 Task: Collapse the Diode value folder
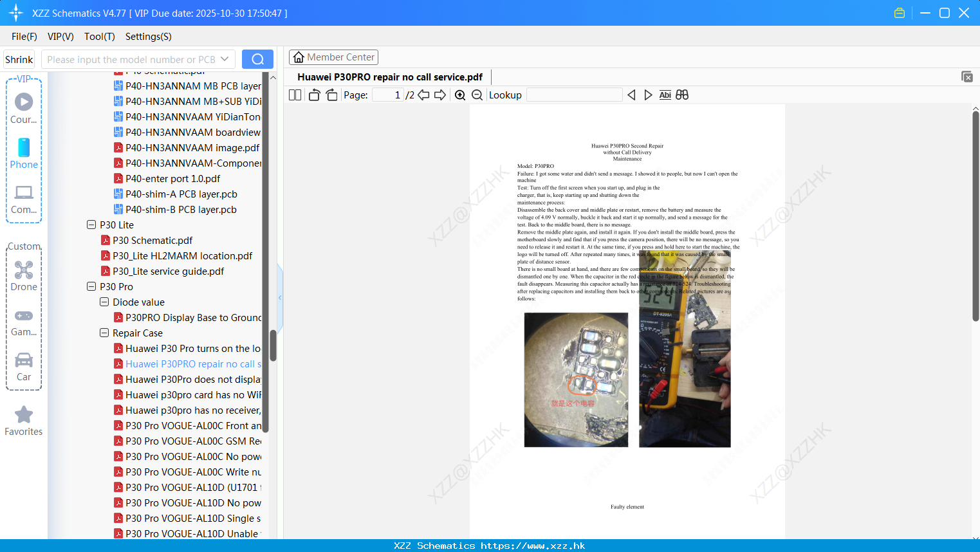(104, 302)
